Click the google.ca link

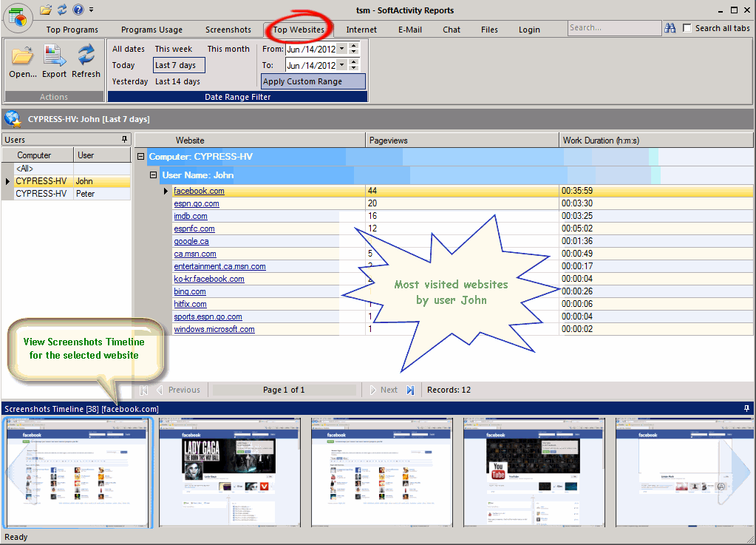point(191,241)
